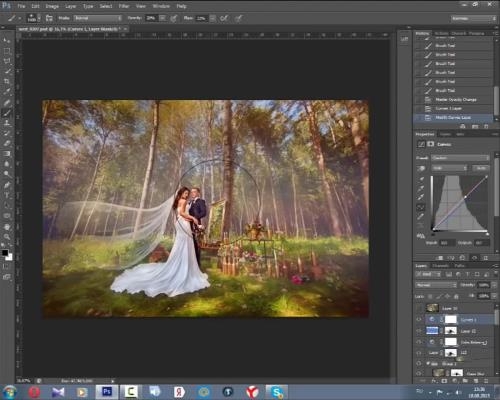Click the reset adjustment icon in Properties
500x400 pixels.
point(463,258)
